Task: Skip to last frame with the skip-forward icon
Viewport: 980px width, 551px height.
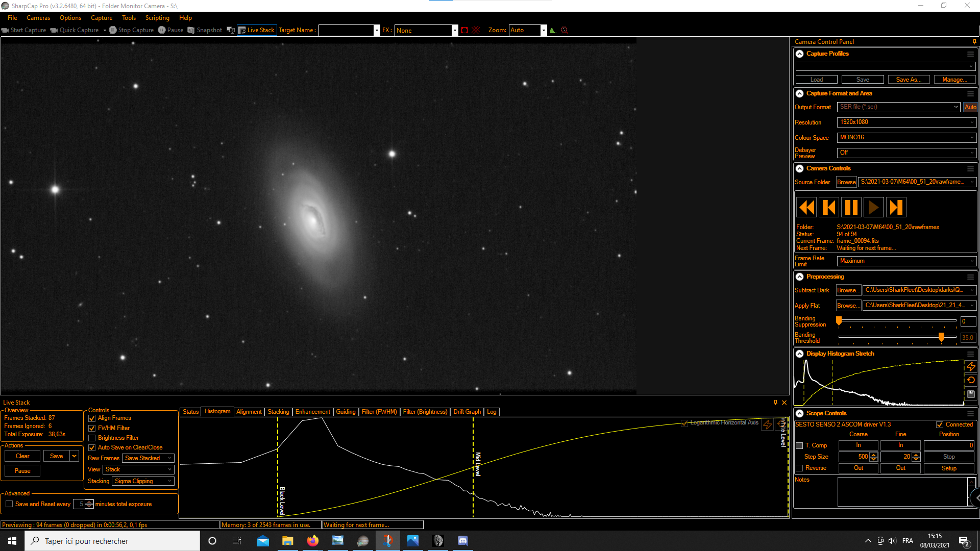Action: click(896, 208)
